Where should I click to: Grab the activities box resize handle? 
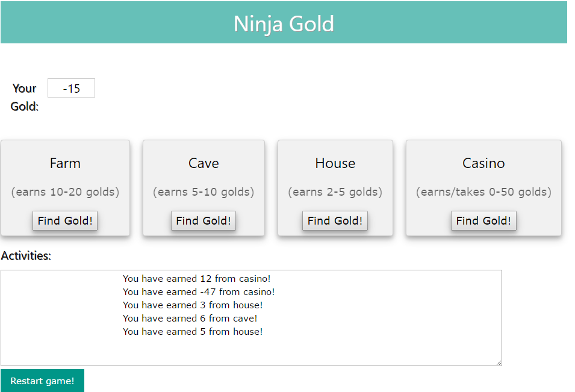(498, 362)
